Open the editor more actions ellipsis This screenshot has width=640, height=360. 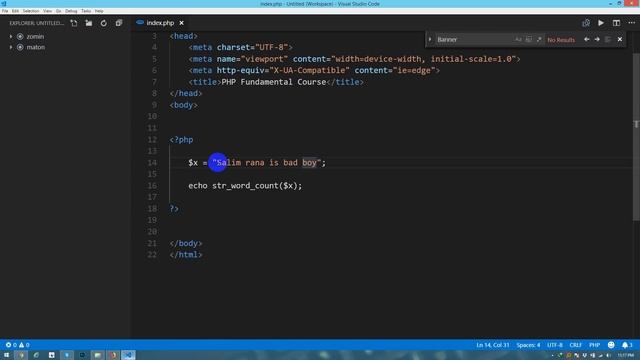631,23
